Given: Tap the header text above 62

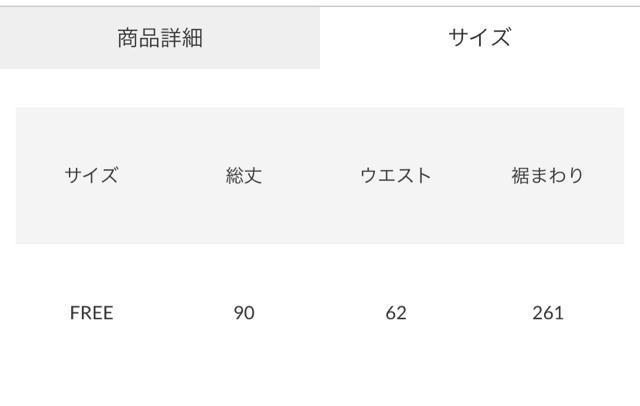Looking at the screenshot, I should coord(396,176).
